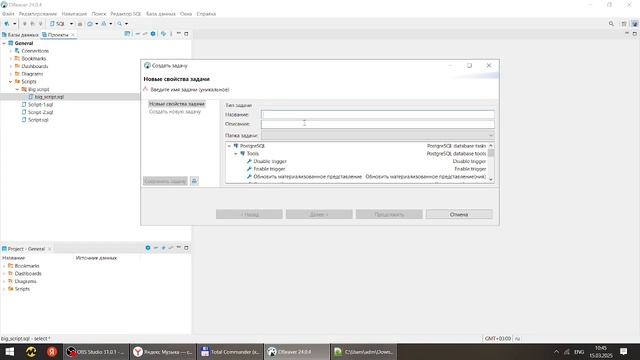Open the Редактирование menu
The image size is (640, 360).
tap(38, 14)
